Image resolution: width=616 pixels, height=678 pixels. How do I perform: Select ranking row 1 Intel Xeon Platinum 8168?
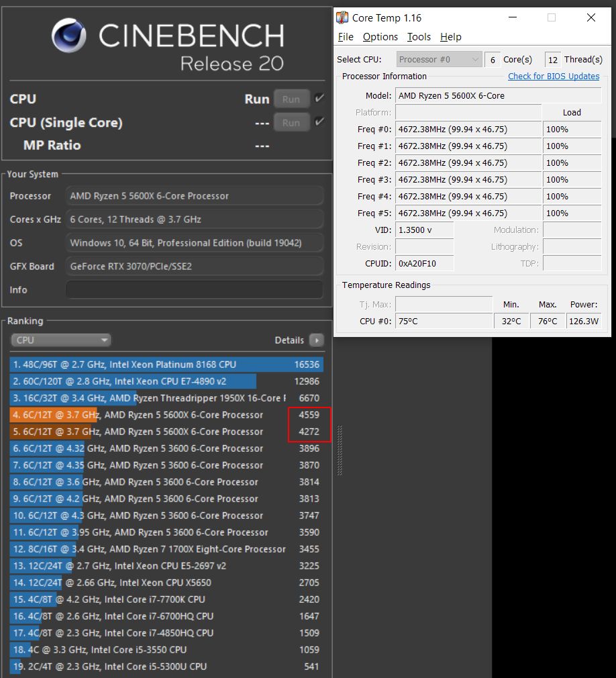166,365
